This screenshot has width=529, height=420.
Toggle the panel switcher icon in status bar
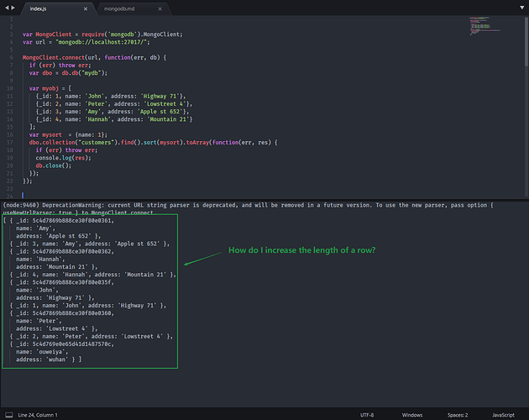click(x=8, y=414)
